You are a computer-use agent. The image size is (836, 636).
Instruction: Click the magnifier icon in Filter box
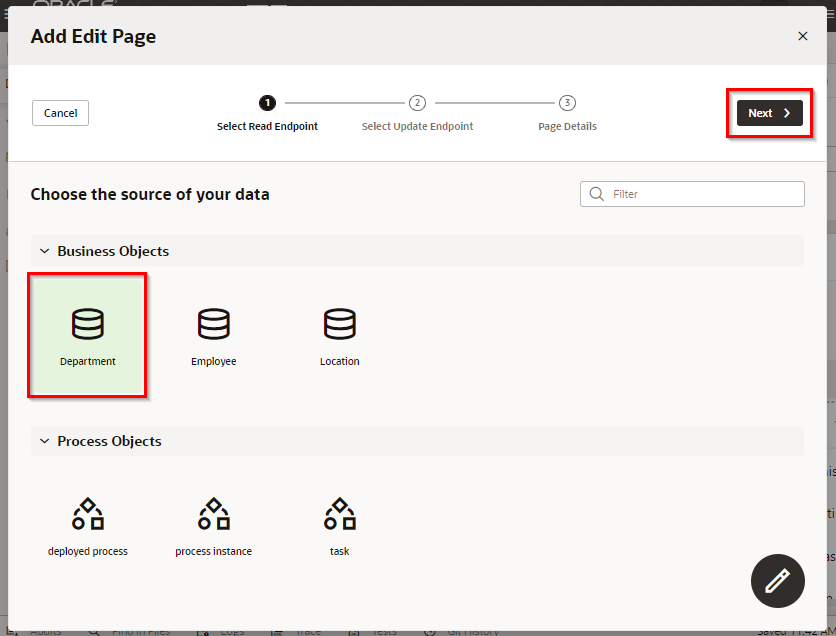click(597, 194)
